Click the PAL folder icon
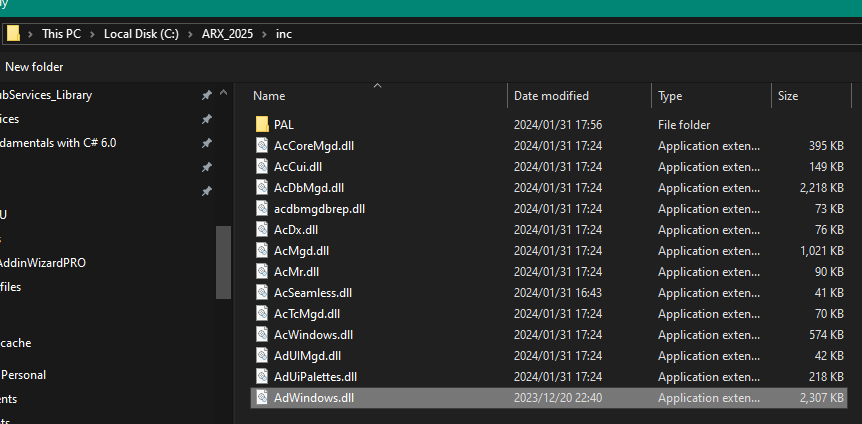Image resolution: width=862 pixels, height=424 pixels. click(263, 125)
